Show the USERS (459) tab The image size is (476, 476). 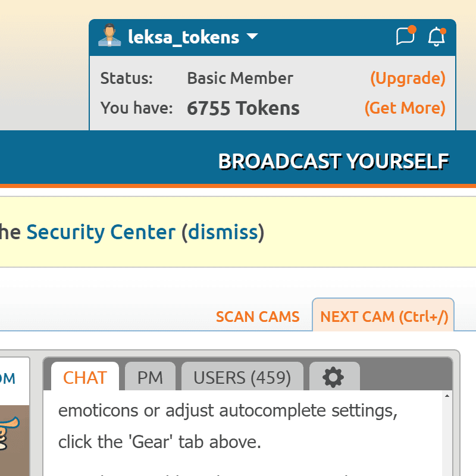tap(242, 378)
